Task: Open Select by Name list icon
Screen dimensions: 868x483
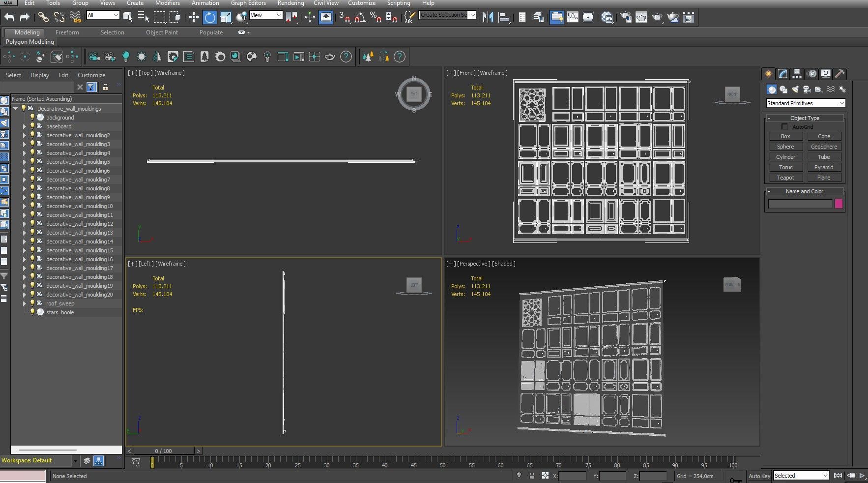Action: (x=143, y=17)
